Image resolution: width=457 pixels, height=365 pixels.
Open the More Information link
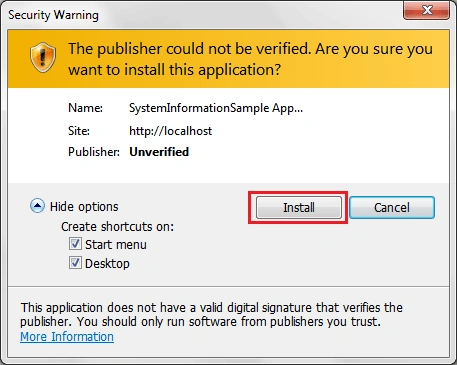tap(67, 337)
